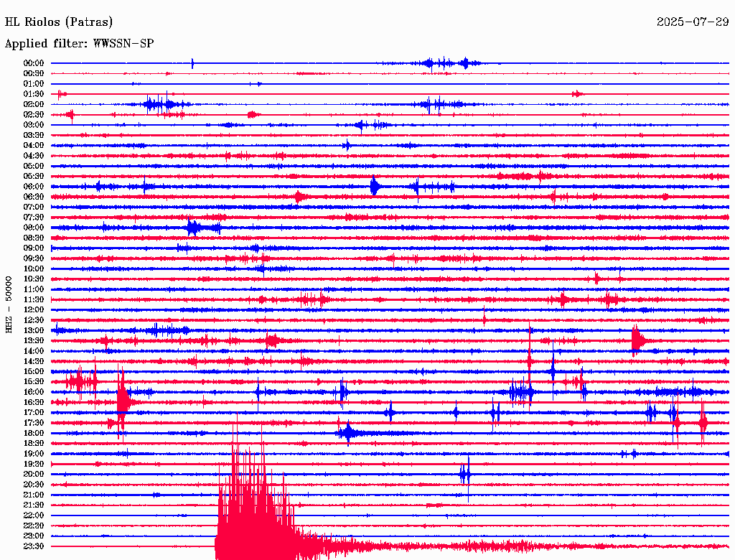Click the '06:00' time label
This screenshot has width=735, height=560.
click(x=34, y=187)
